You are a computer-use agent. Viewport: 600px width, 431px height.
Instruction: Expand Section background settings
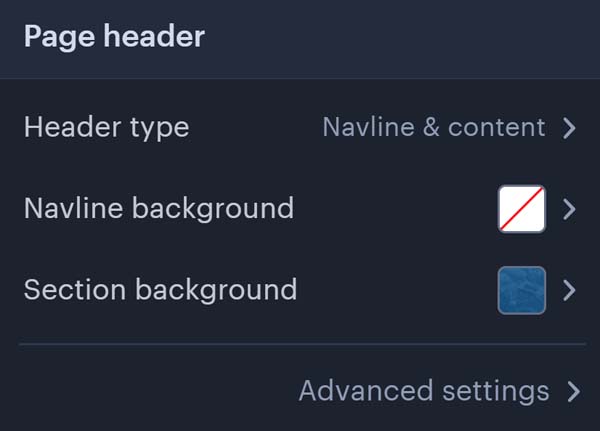300,290
